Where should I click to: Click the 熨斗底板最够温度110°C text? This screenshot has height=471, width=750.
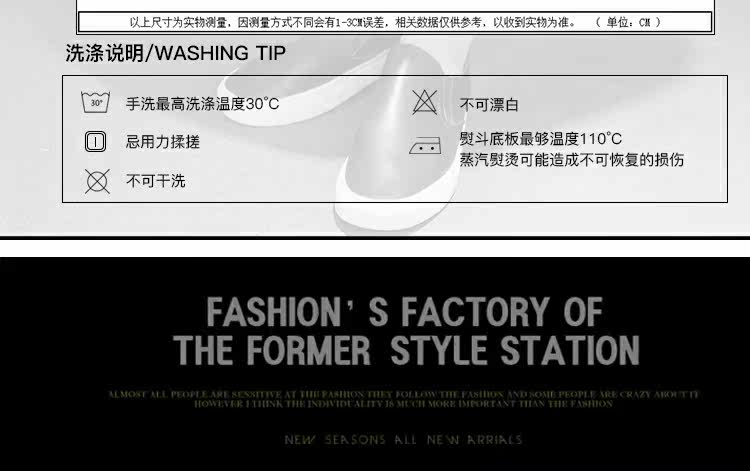[540, 139]
